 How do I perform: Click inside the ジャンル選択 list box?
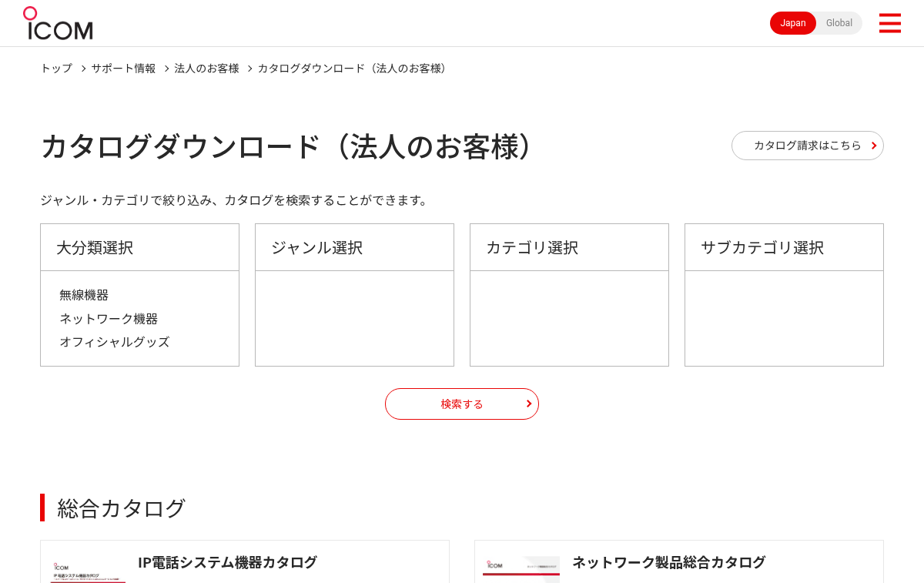coord(354,318)
